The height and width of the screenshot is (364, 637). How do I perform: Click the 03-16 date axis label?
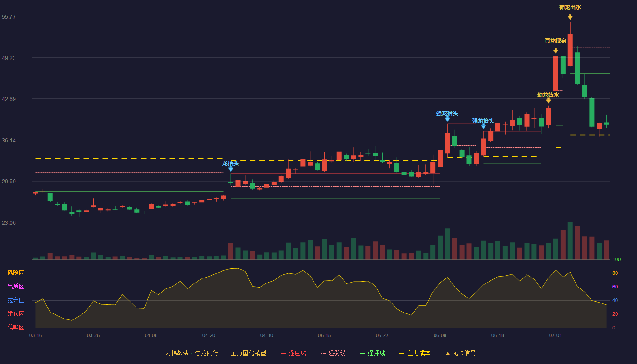(35, 335)
